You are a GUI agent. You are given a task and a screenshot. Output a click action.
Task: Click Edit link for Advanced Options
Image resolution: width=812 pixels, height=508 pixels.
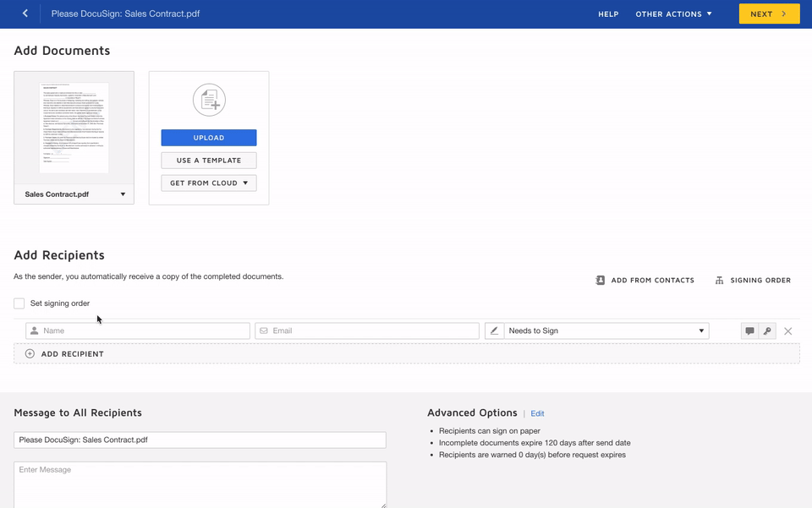click(537, 413)
